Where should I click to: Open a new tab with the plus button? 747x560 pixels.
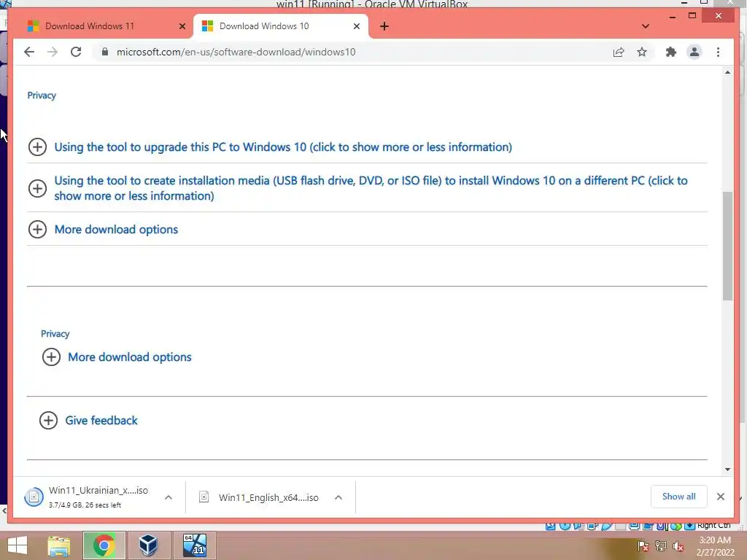pyautogui.click(x=384, y=26)
